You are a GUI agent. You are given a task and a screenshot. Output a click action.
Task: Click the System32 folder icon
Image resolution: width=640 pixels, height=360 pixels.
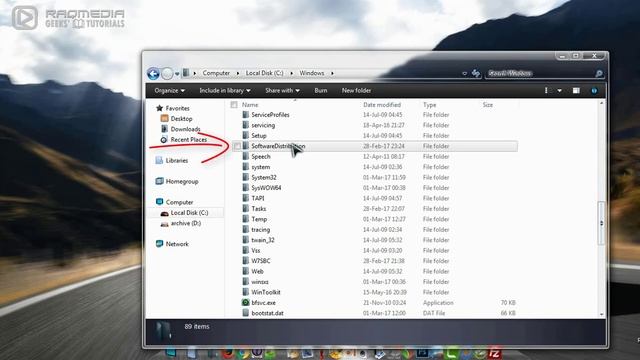coord(245,177)
